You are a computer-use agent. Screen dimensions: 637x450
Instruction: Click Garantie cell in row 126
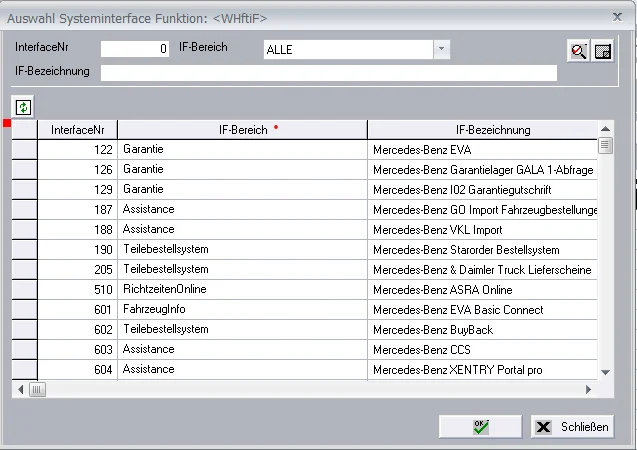(243, 169)
